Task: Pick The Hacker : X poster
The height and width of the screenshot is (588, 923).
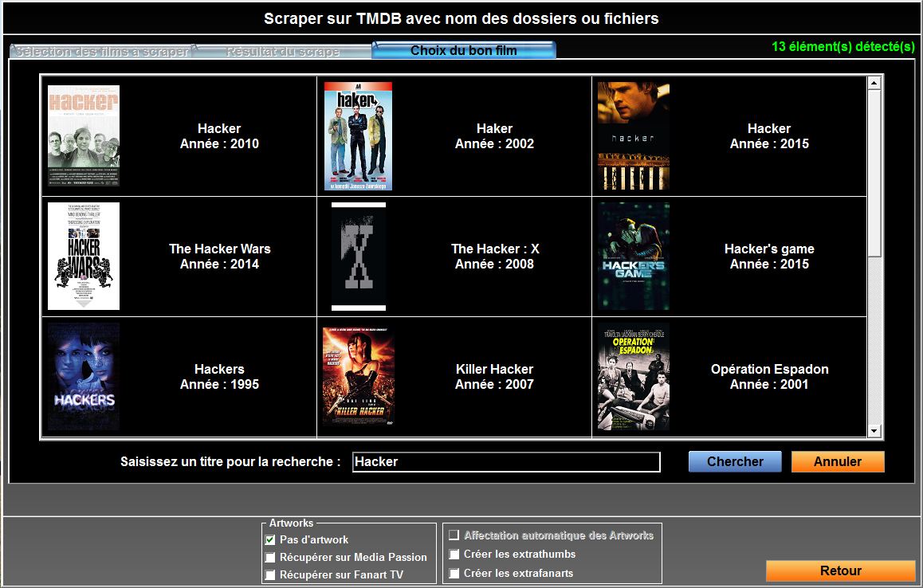Action: pos(359,257)
